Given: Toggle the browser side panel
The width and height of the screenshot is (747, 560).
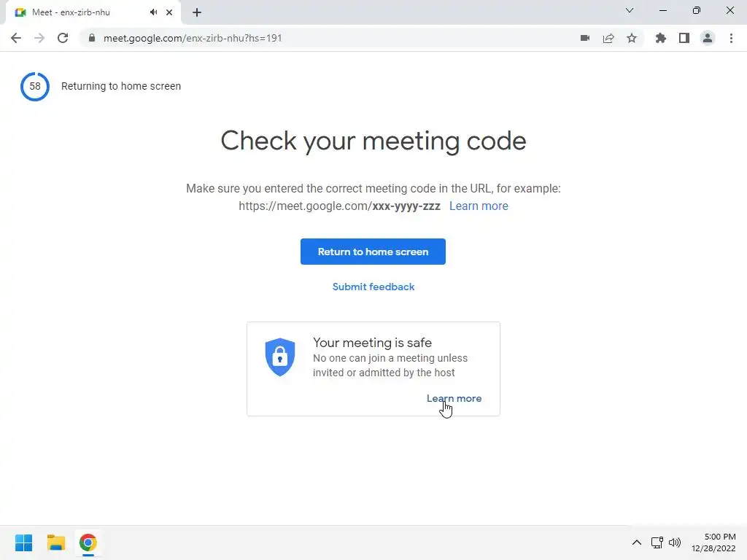Looking at the screenshot, I should (x=684, y=38).
